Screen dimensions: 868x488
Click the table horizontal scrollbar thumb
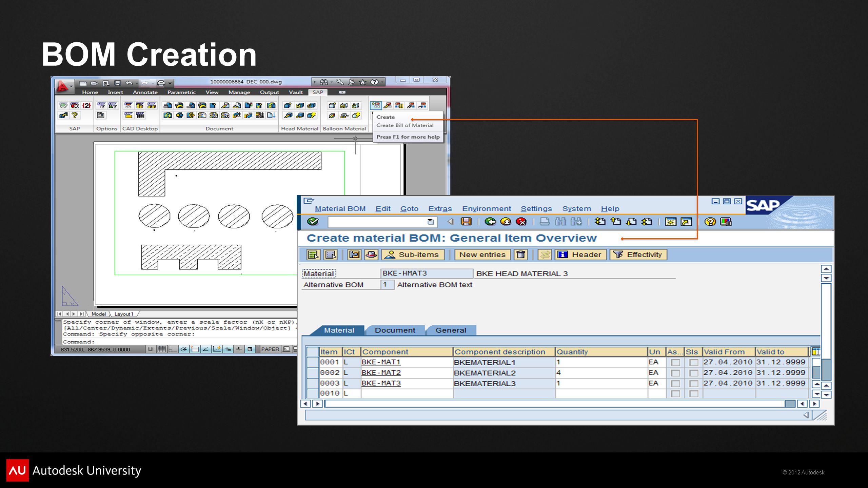point(790,404)
